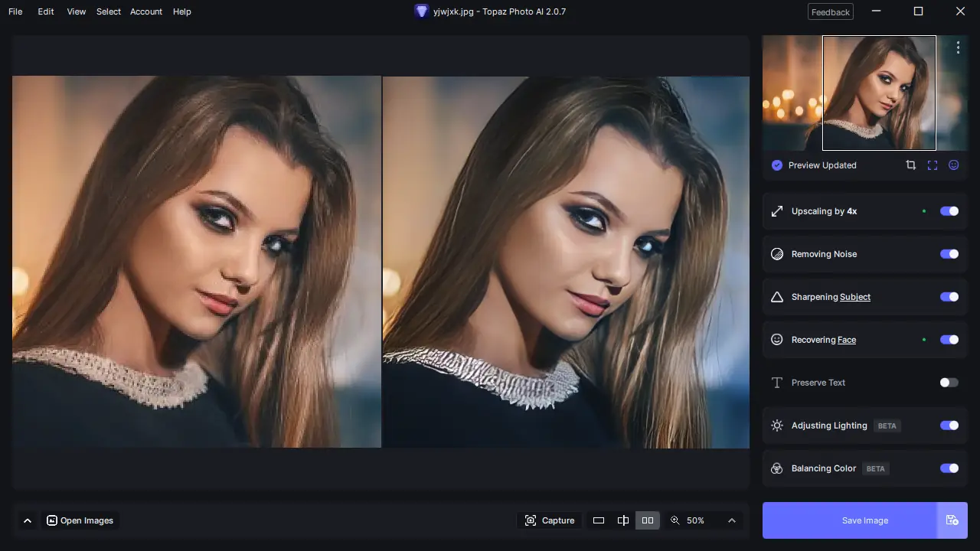Viewport: 980px width, 551px height.
Task: Click Open Images button
Action: click(80, 520)
